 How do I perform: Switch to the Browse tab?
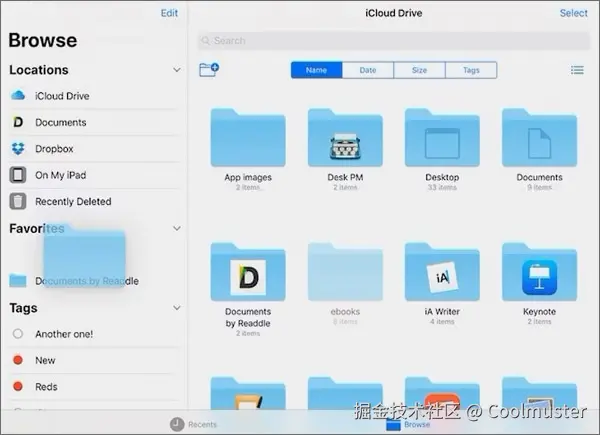(408, 424)
